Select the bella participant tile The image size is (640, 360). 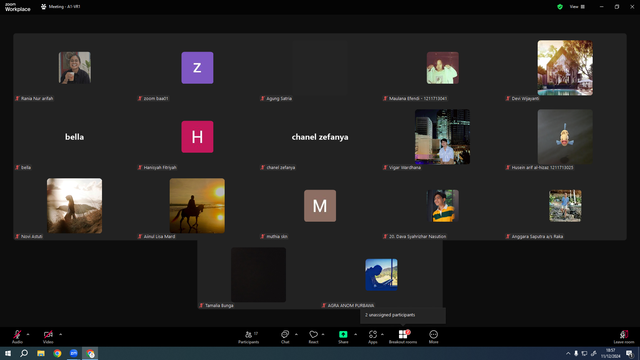click(75, 137)
